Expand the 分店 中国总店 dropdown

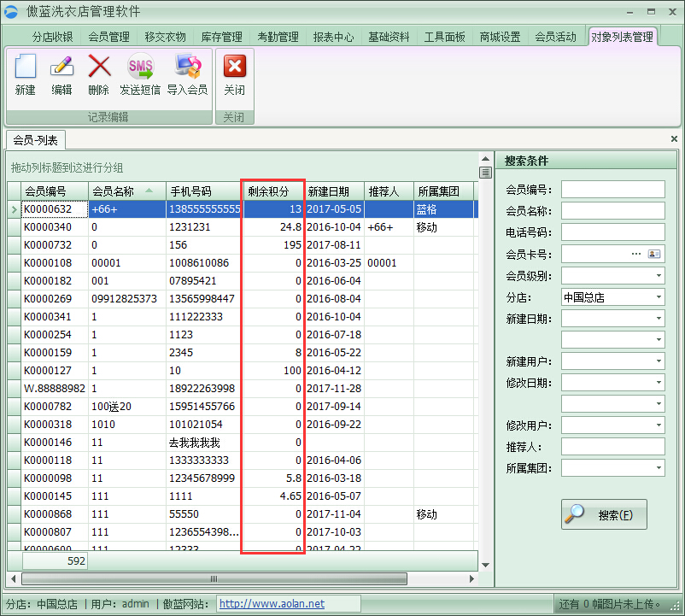[x=659, y=297]
